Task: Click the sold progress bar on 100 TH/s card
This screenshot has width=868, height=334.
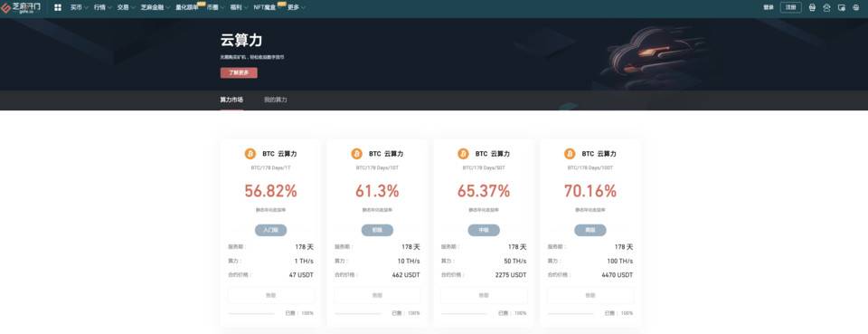Action: (x=571, y=313)
